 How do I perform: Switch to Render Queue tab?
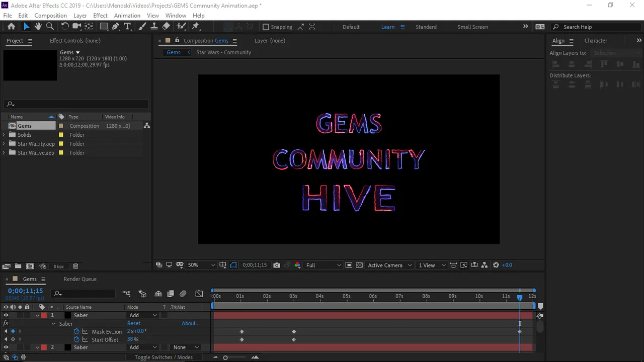point(80,279)
